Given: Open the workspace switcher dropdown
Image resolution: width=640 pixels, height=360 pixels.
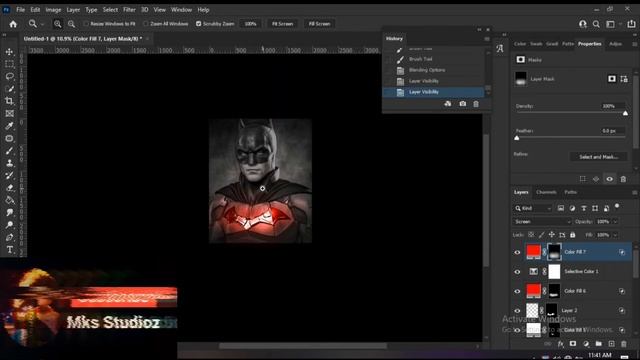Looking at the screenshot, I should [612, 24].
